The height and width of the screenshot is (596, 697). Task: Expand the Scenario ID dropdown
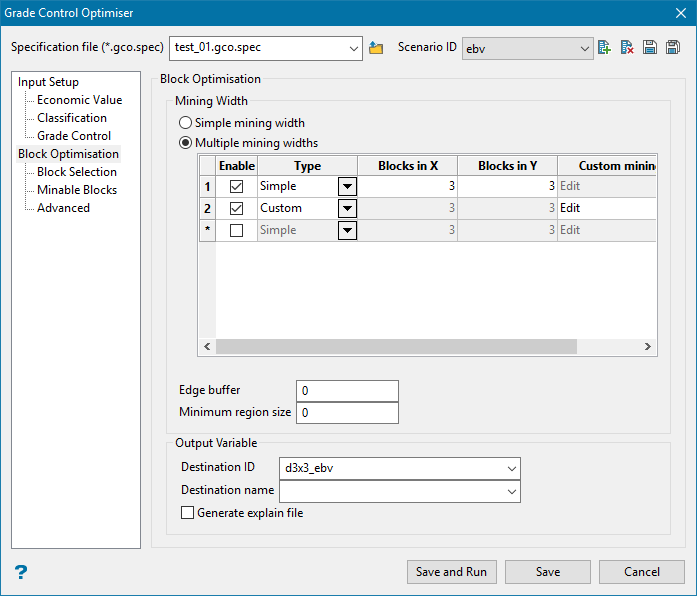click(585, 48)
